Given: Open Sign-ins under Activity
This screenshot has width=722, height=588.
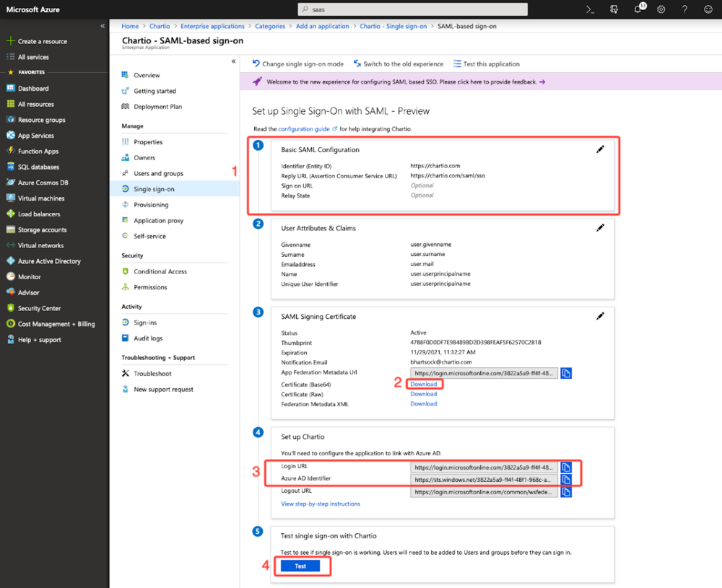Looking at the screenshot, I should (x=145, y=322).
